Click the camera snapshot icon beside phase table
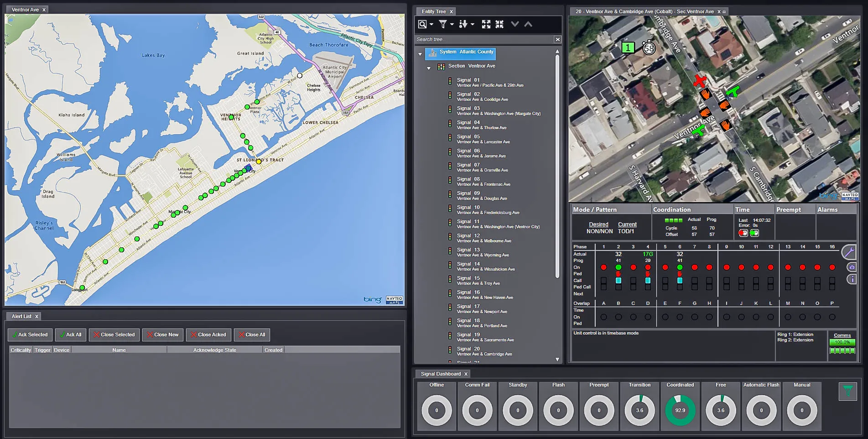This screenshot has width=868, height=439. tap(852, 267)
